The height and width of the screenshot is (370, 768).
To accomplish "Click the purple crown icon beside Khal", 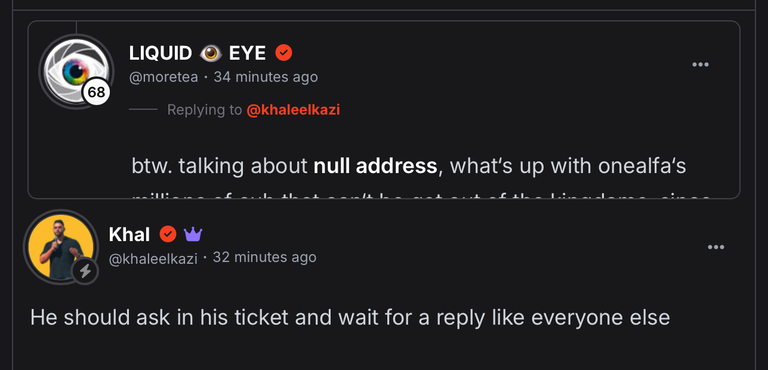I will click(x=193, y=235).
